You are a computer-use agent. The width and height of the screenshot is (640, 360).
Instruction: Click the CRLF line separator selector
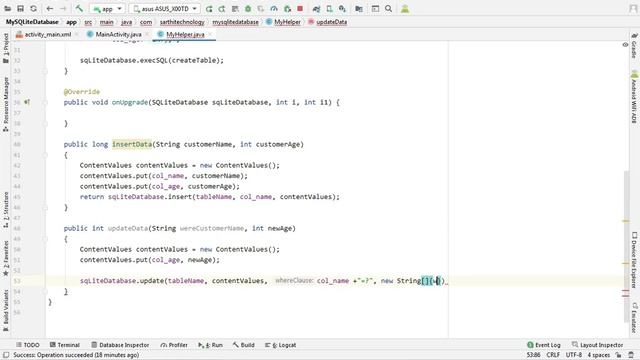coord(553,355)
